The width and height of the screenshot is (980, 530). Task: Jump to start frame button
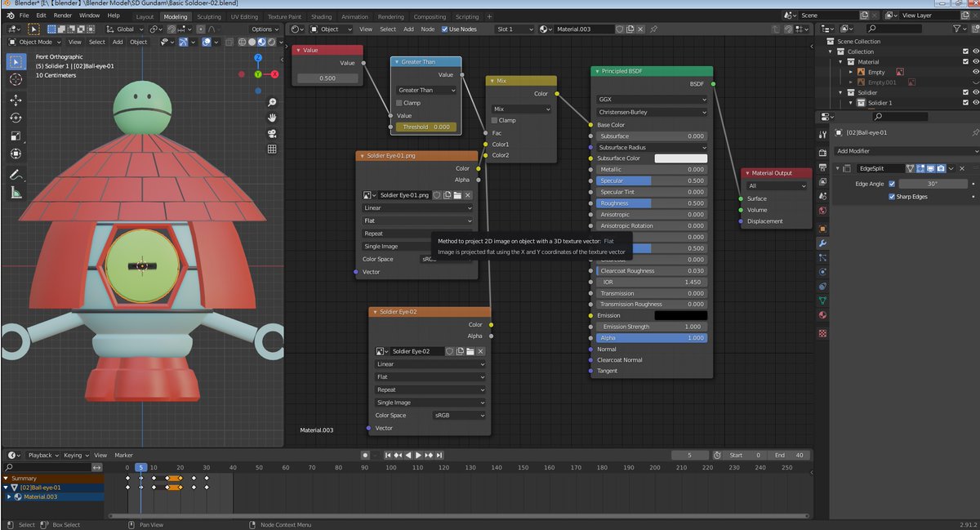pyautogui.click(x=387, y=455)
